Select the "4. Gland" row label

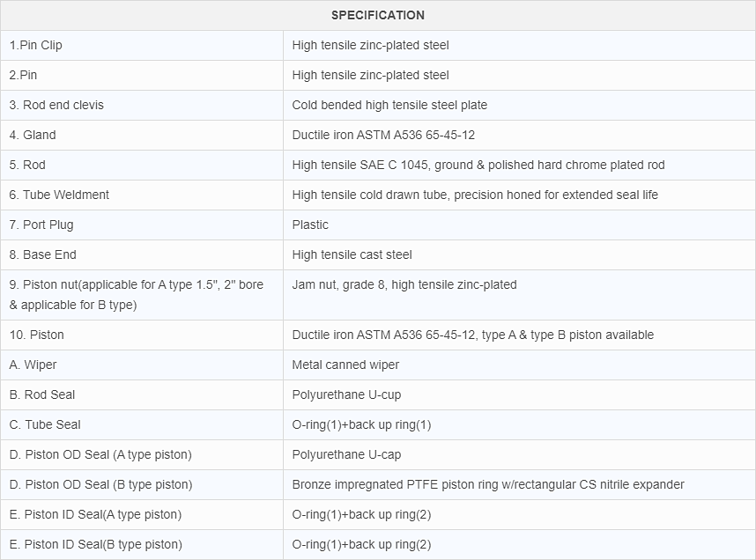[33, 135]
